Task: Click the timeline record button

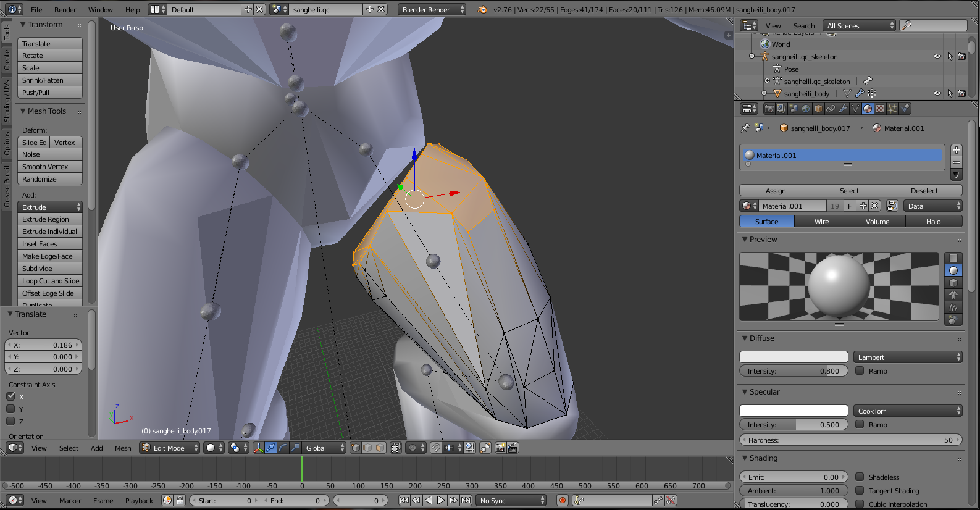Action: coord(562,501)
